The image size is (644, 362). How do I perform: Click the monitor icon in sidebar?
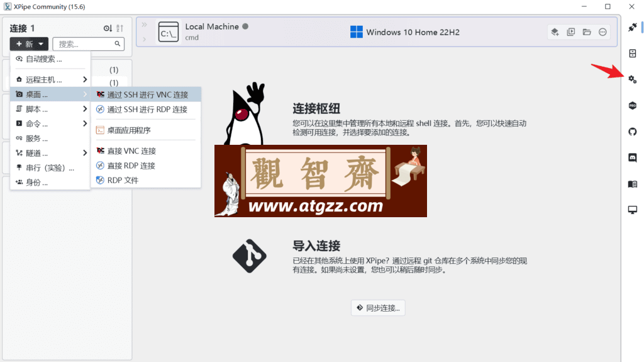coord(633,210)
